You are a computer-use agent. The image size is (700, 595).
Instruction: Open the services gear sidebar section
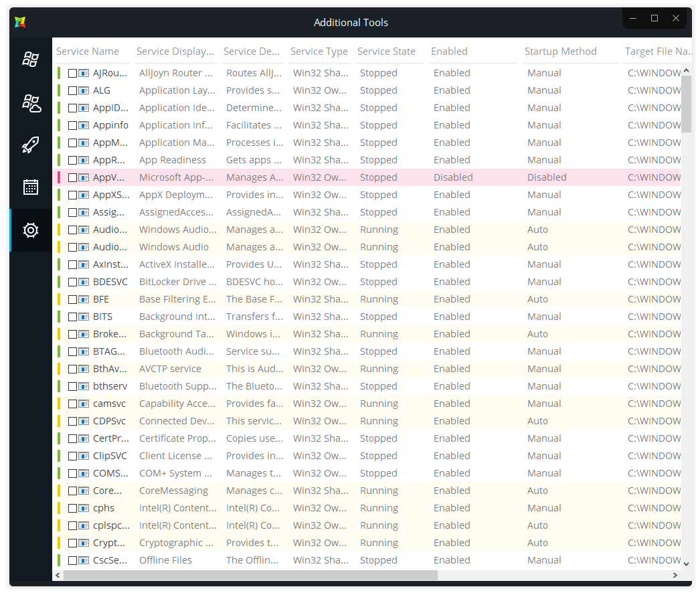point(30,230)
